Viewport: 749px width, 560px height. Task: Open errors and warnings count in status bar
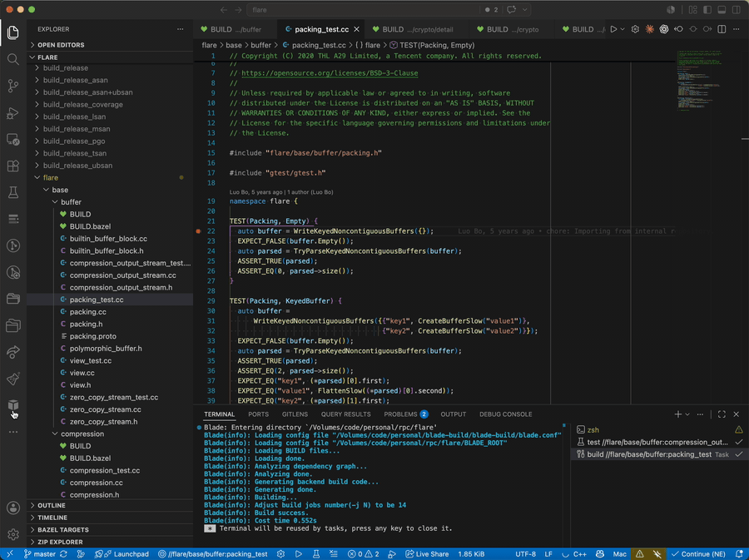363,554
